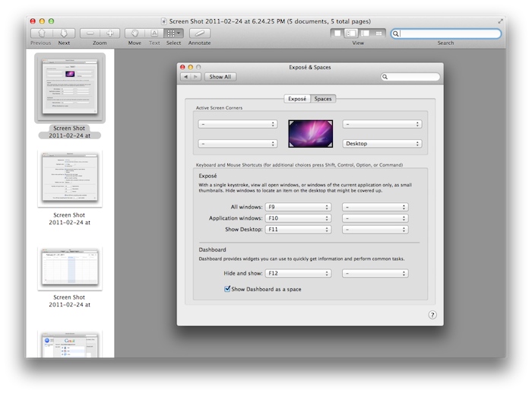Select the Move hand tool
The height and width of the screenshot is (394, 532).
[x=135, y=33]
